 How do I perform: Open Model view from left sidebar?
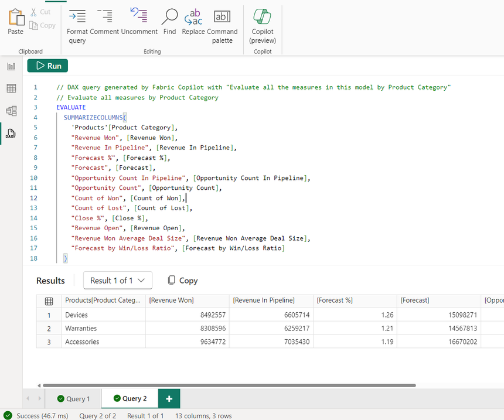click(x=11, y=111)
